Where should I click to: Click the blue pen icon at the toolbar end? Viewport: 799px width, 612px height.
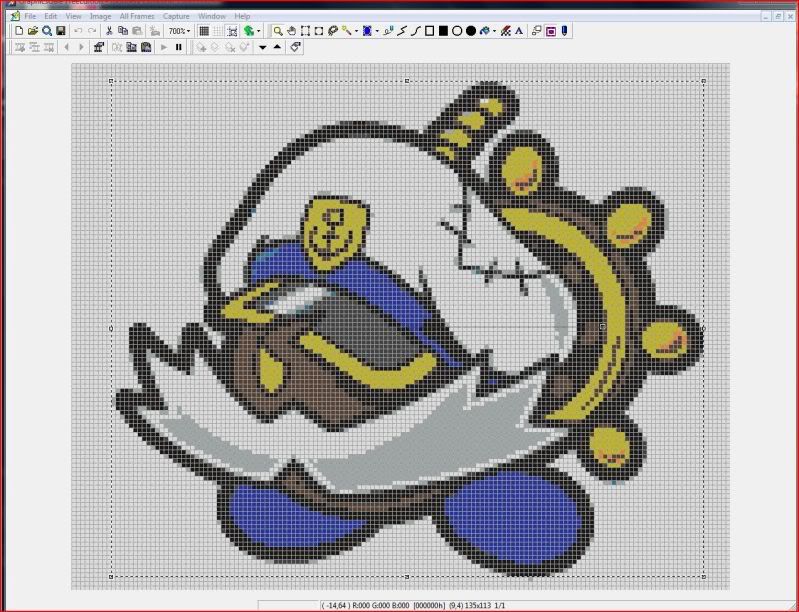coord(564,31)
